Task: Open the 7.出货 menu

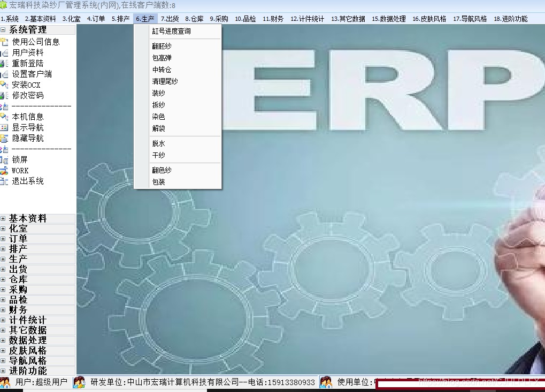Action: tap(170, 19)
